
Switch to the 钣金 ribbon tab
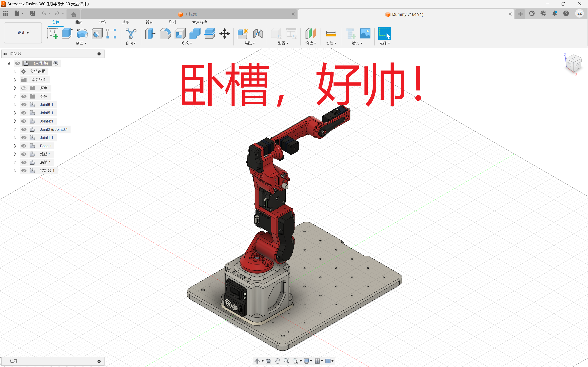click(x=149, y=22)
